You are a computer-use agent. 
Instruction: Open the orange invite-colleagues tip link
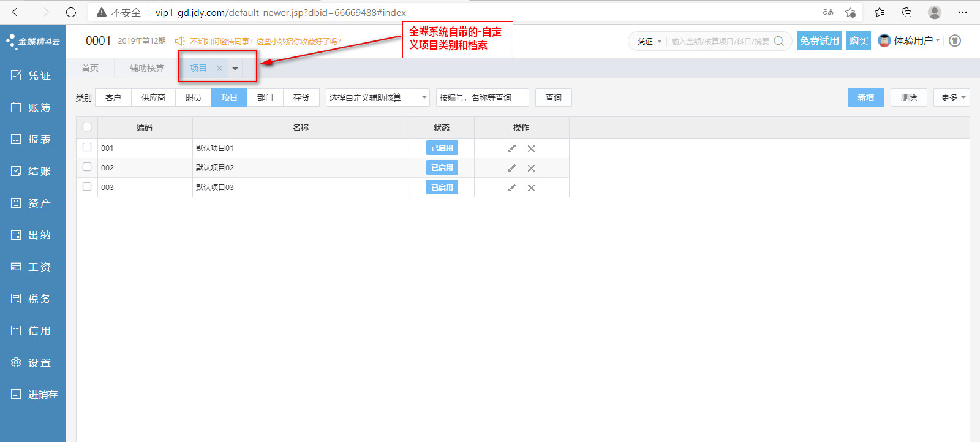click(x=266, y=42)
